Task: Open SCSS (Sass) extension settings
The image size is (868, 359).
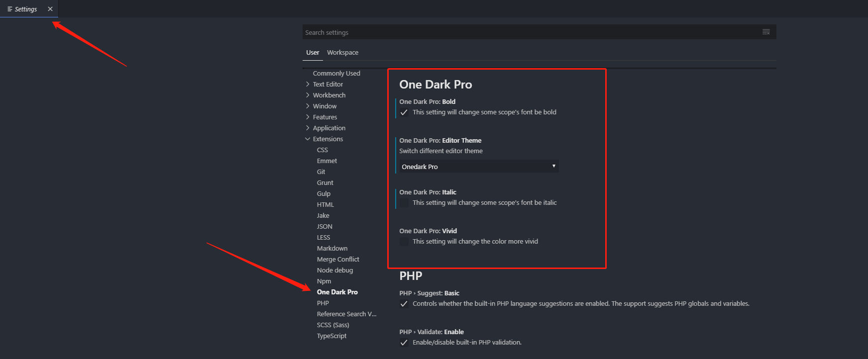Action: [333, 325]
